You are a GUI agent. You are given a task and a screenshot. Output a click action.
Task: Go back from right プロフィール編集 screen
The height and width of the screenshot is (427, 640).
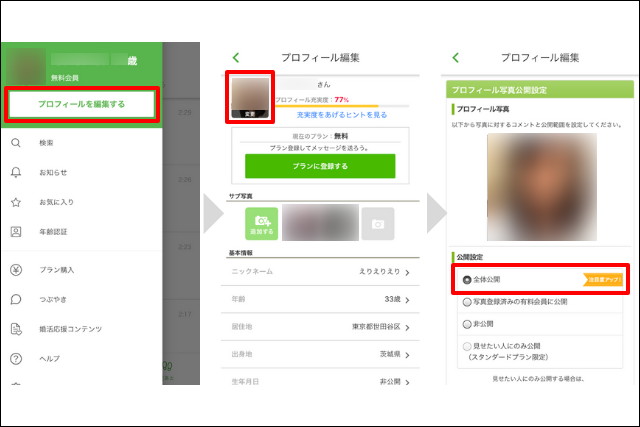(x=456, y=58)
